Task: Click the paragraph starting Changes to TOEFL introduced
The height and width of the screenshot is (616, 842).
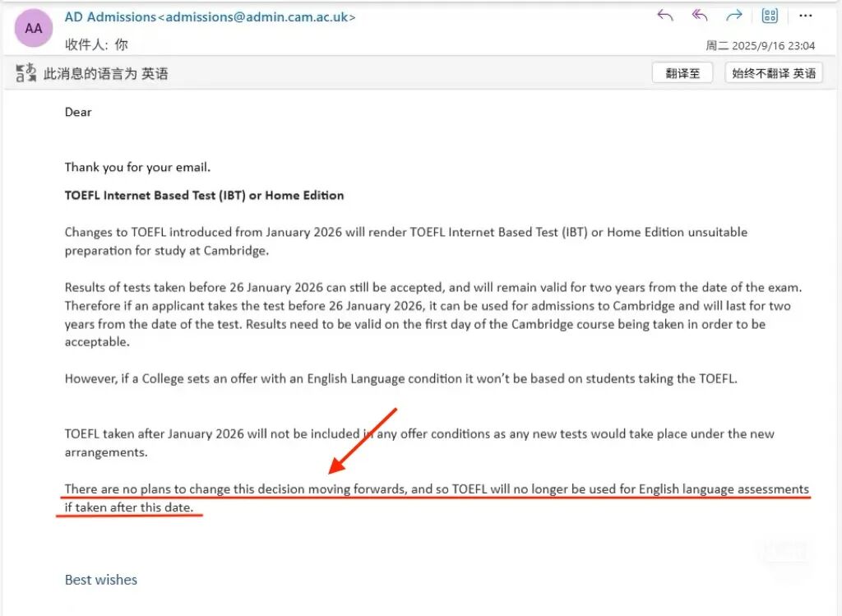Action: click(406, 241)
